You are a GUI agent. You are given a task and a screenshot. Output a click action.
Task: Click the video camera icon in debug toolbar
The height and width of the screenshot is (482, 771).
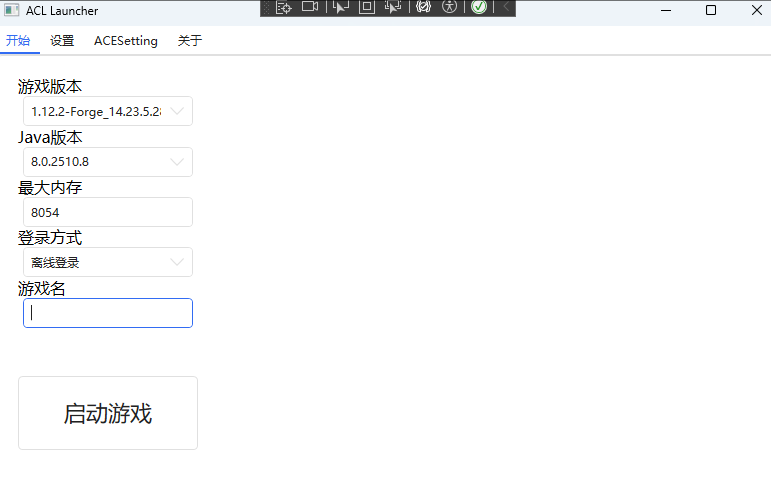pyautogui.click(x=310, y=6)
